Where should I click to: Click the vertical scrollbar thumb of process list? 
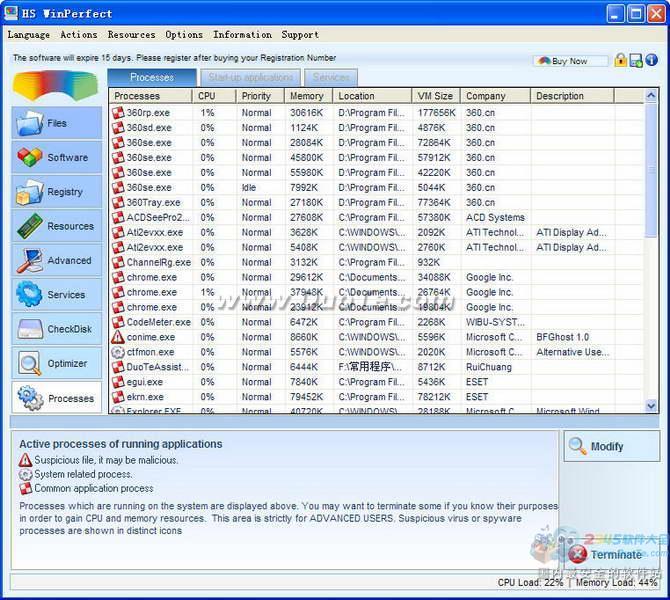tap(651, 170)
